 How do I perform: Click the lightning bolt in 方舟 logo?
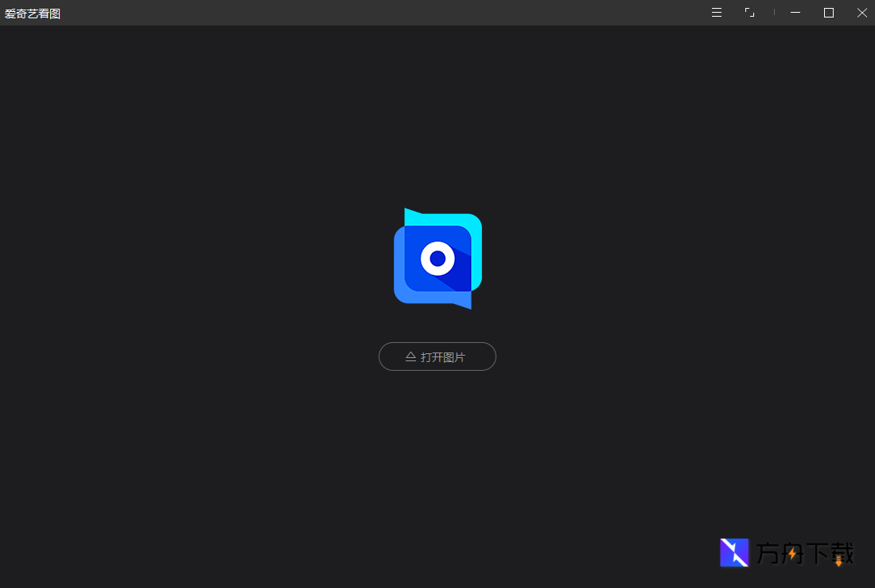click(792, 553)
